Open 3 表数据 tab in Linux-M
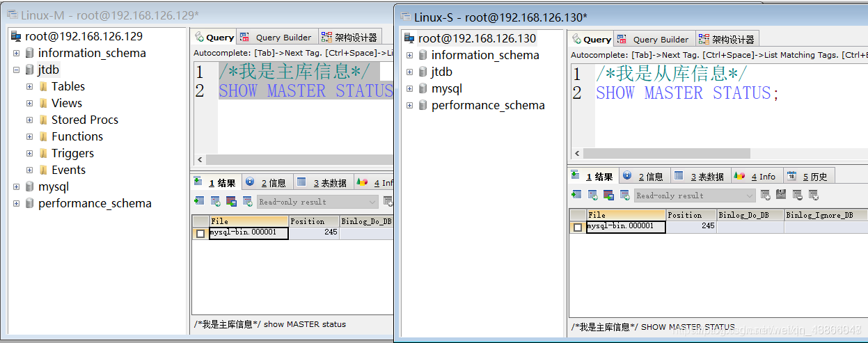Screen dimensions: 868x343 tap(323, 182)
